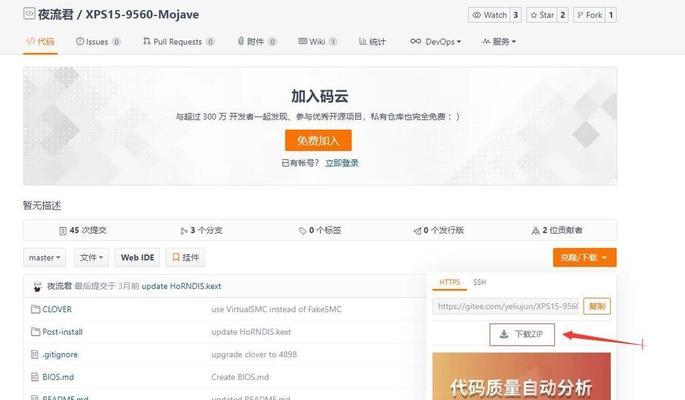Open commit Create BIOS.md
This screenshot has width=685, height=400.
(240, 377)
